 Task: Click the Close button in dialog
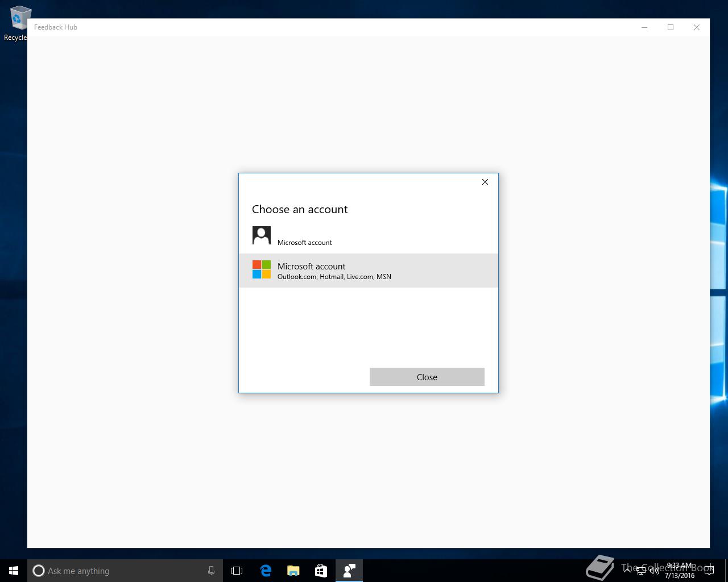427,377
